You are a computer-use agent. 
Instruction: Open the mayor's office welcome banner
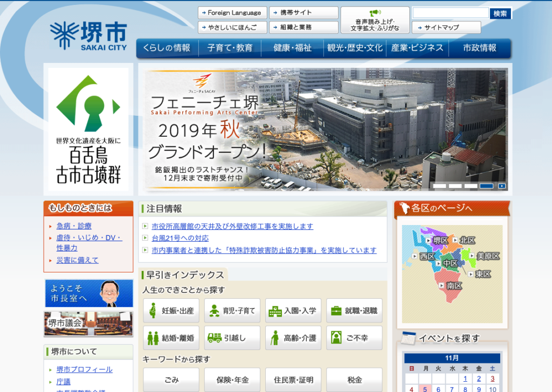88,293
